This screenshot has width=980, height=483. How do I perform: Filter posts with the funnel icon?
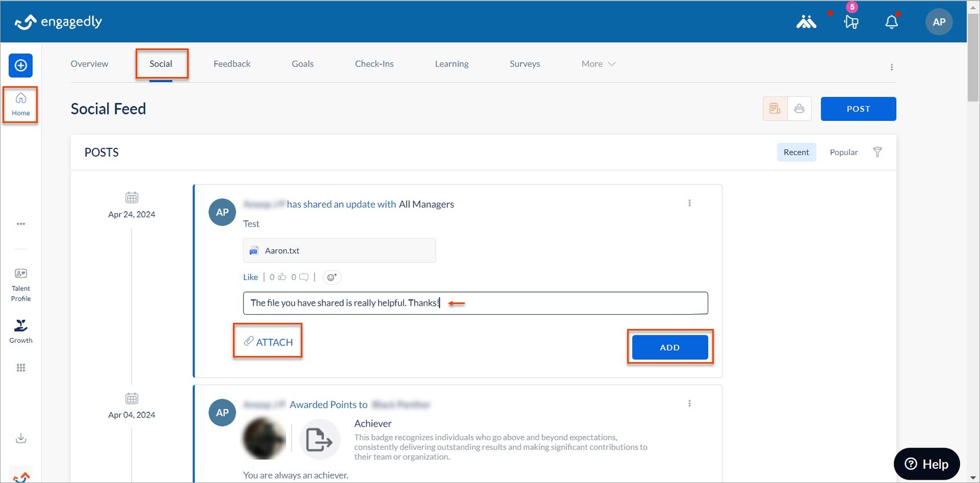click(877, 152)
